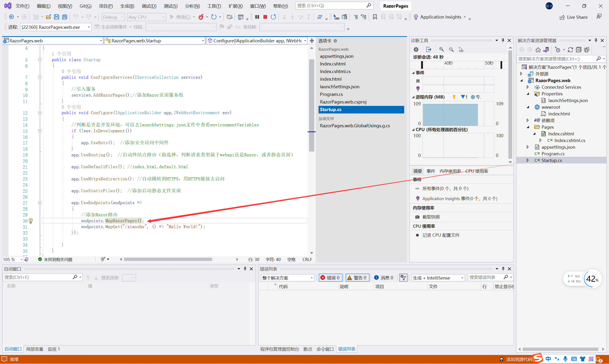Click the red Stop Debugging button
609x364 pixels.
pyautogui.click(x=265, y=17)
